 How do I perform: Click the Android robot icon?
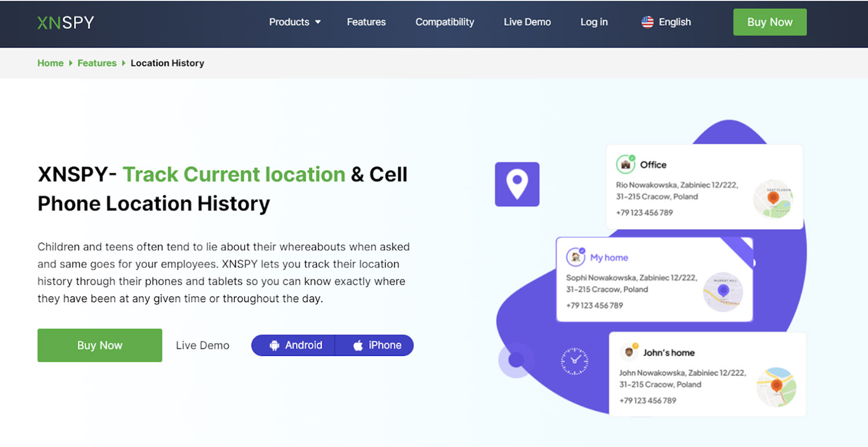click(x=274, y=345)
